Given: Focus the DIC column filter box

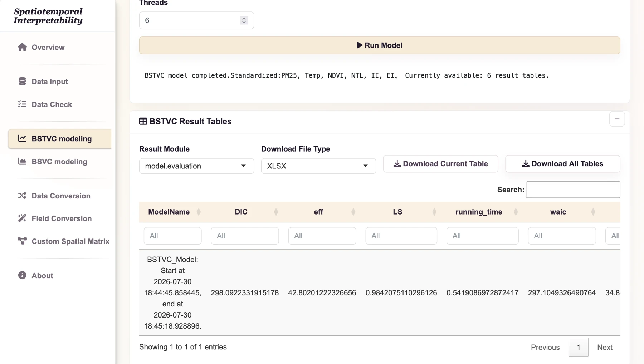Looking at the screenshot, I should (245, 236).
